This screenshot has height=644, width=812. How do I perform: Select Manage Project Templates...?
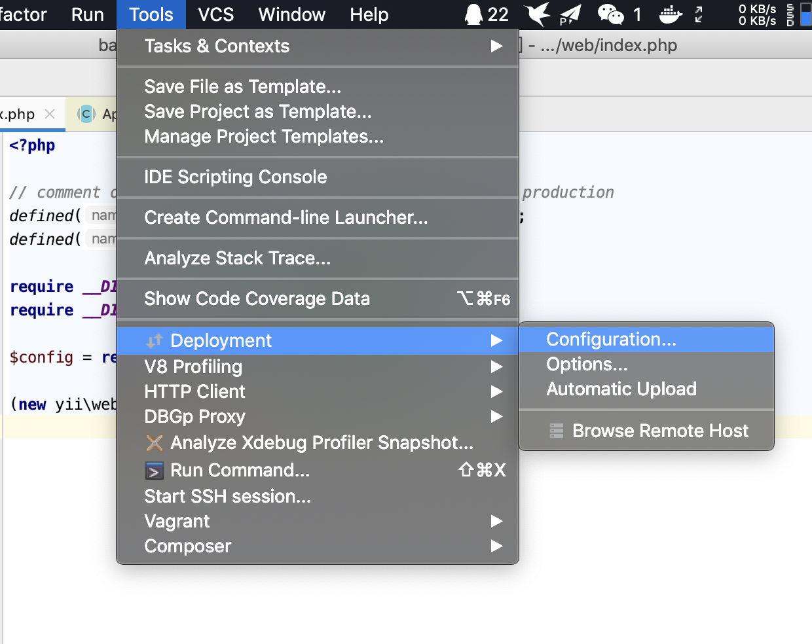point(318,136)
